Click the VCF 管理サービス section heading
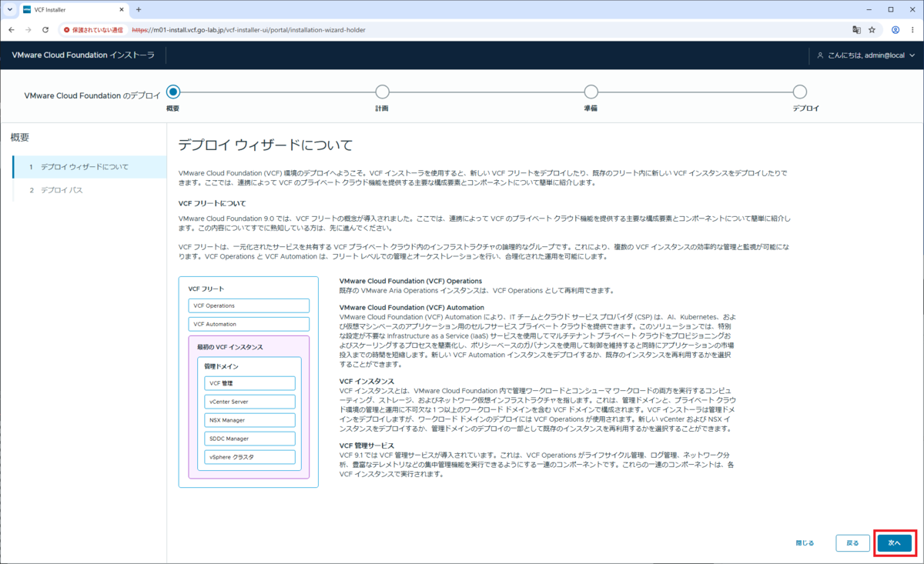This screenshot has height=564, width=924. pyautogui.click(x=367, y=446)
